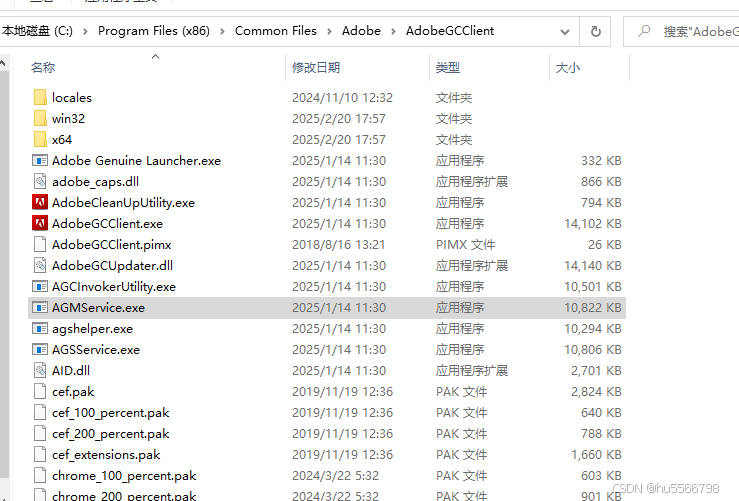Expand the chevron after Program Files (x86)
This screenshot has width=739, height=501.
tap(222, 32)
